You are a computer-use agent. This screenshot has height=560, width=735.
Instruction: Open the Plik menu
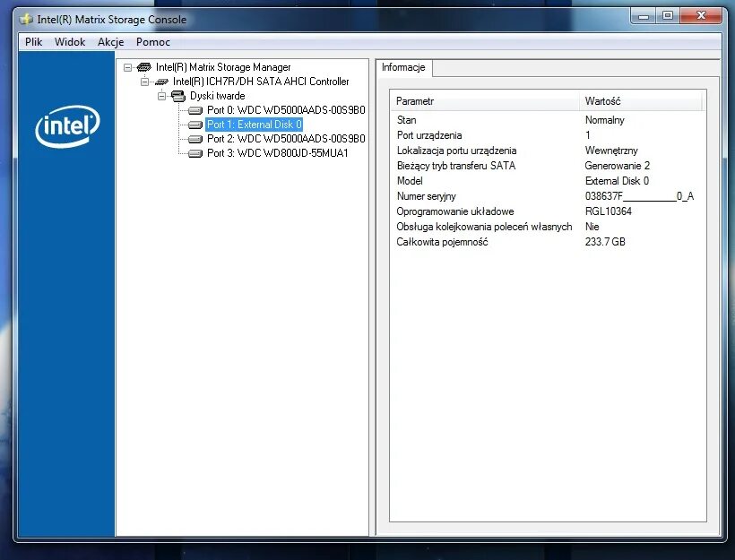click(x=34, y=42)
